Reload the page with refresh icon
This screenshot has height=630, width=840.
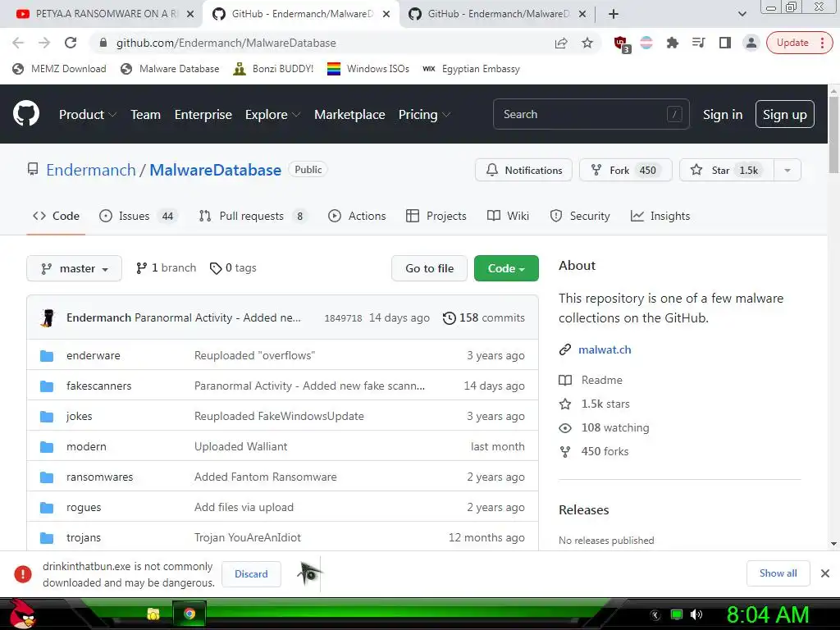[x=71, y=43]
